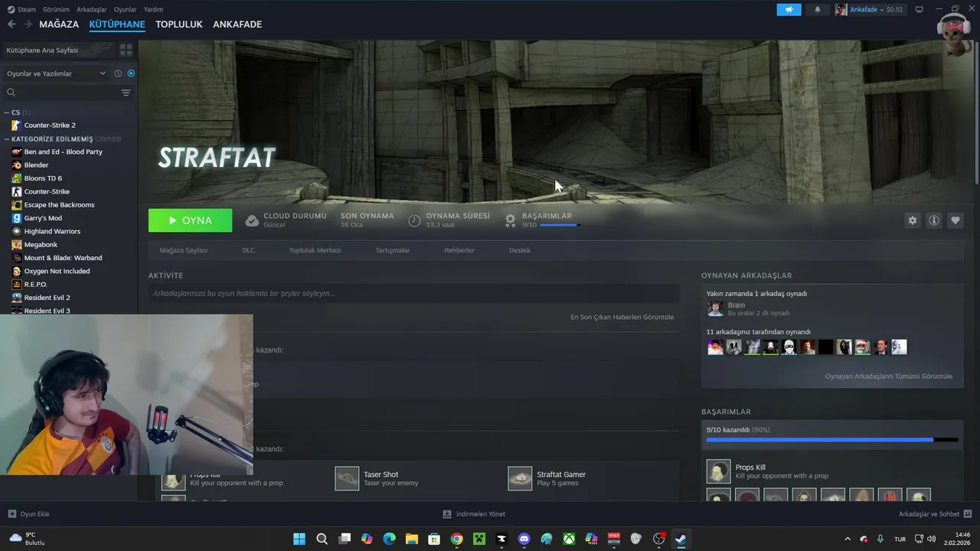Image resolution: width=980 pixels, height=551 pixels.
Task: Toggle ready-to-play filter icon
Action: pyautogui.click(x=131, y=73)
